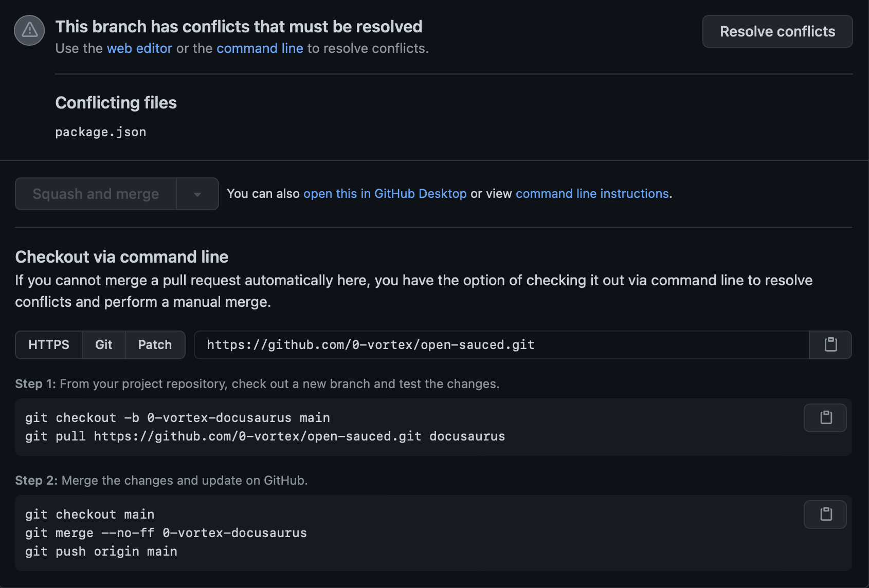The width and height of the screenshot is (869, 588).
Task: View the command line instructions
Action: (592, 194)
